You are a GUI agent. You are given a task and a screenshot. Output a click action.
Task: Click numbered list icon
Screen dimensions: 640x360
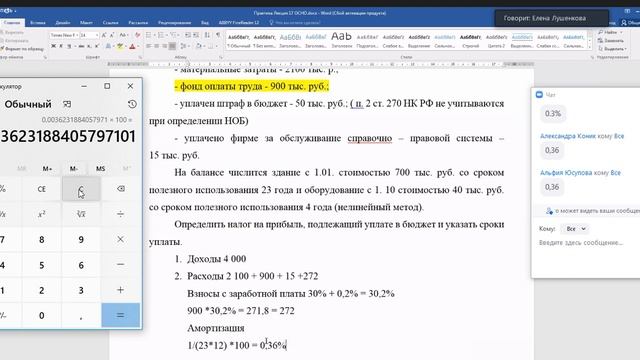point(161,35)
